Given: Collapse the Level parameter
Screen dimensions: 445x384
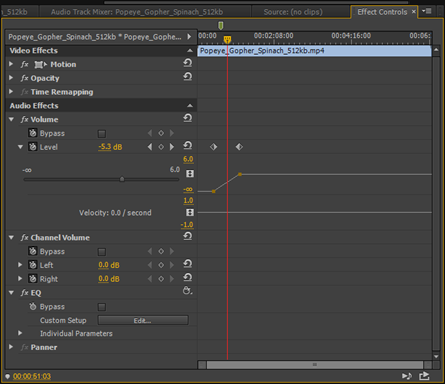Looking at the screenshot, I should [x=20, y=147].
